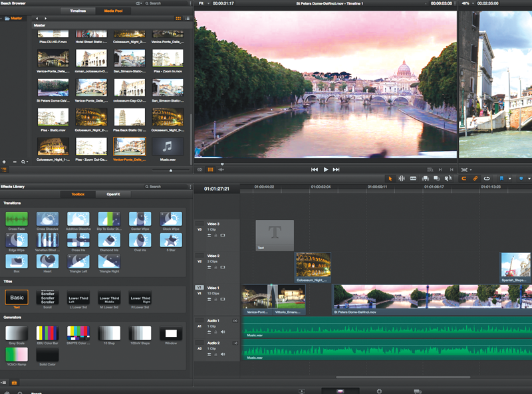Screen dimensions: 532x394
Task: Toggle clip linking chain icon
Action: point(475,178)
